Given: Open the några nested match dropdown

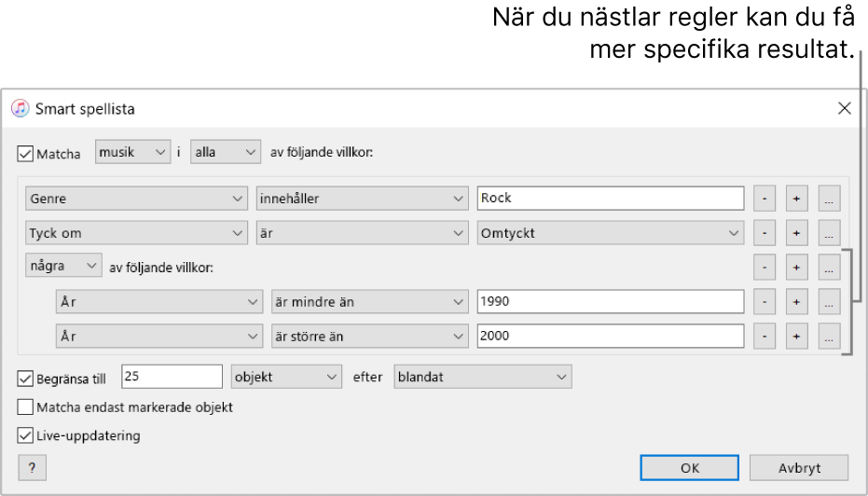Looking at the screenshot, I should [63, 265].
